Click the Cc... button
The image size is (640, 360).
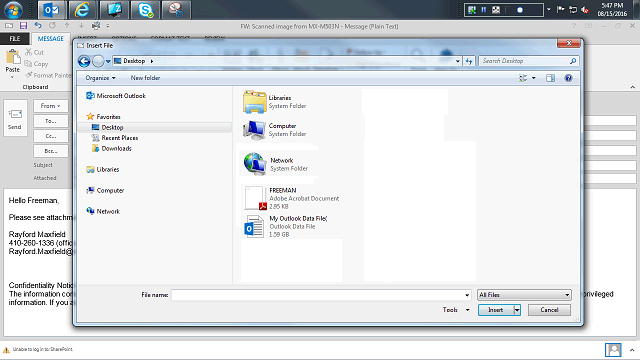(x=51, y=136)
